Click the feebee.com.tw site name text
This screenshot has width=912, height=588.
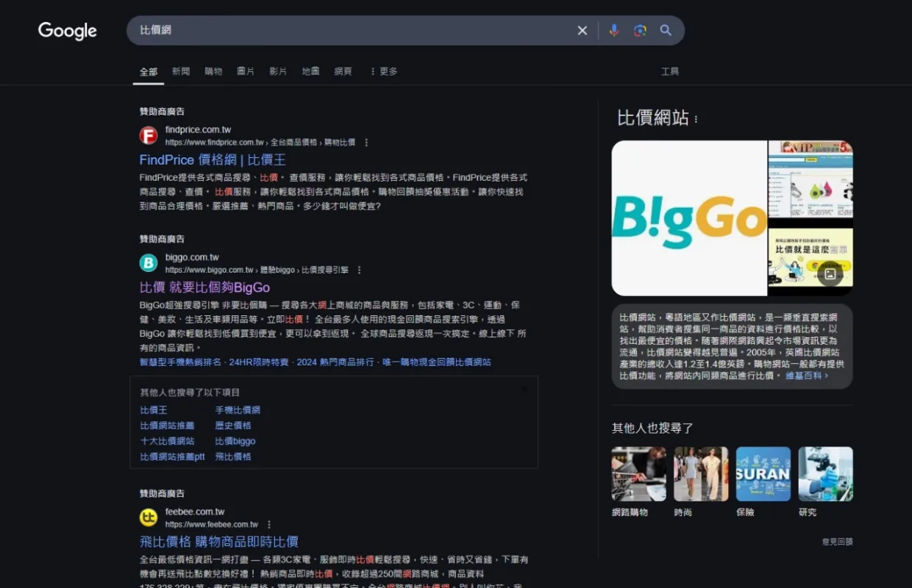pyautogui.click(x=195, y=512)
